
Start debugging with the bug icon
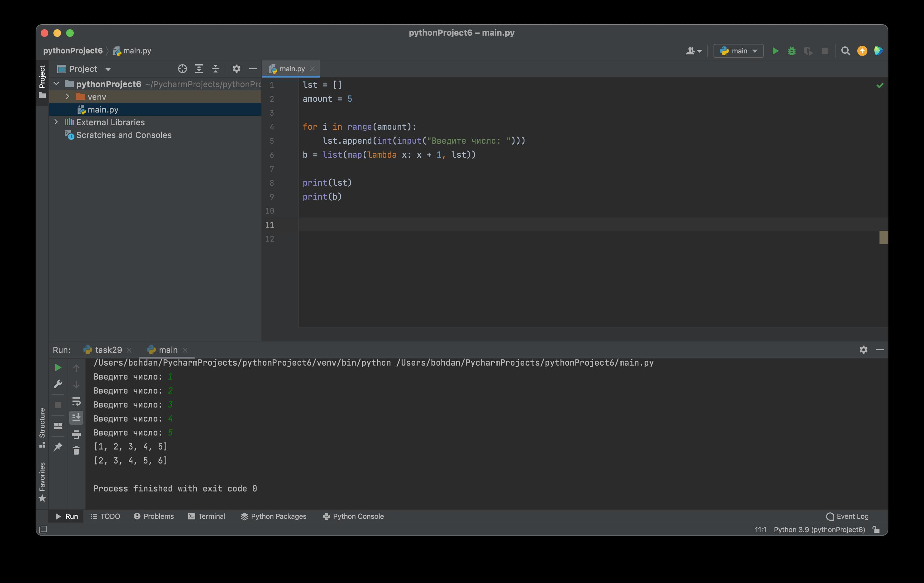[x=792, y=51]
